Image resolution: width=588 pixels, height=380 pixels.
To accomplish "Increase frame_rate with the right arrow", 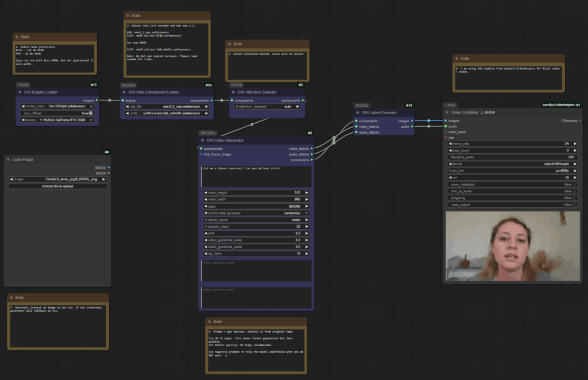I will (575, 144).
